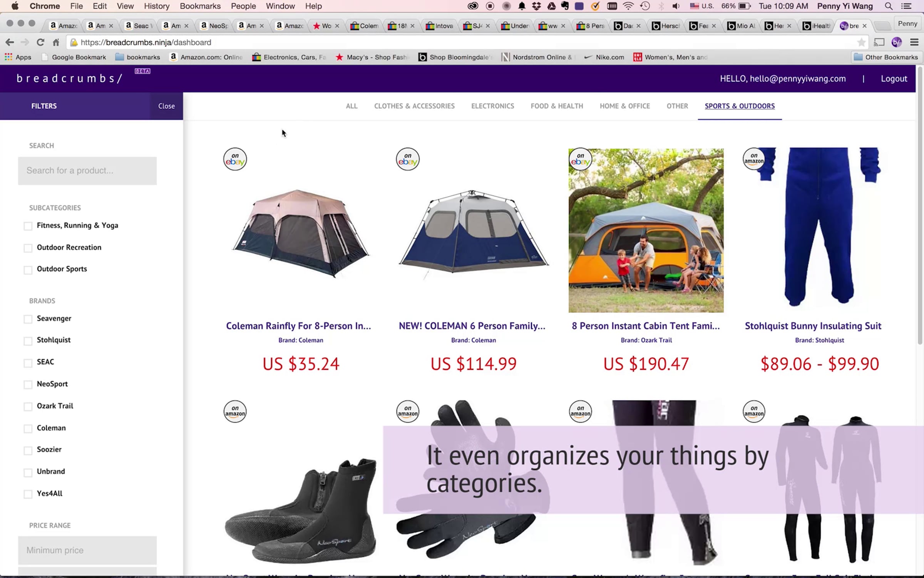This screenshot has height=578, width=924.
Task: Click the Chrome reload page icon
Action: 40,42
